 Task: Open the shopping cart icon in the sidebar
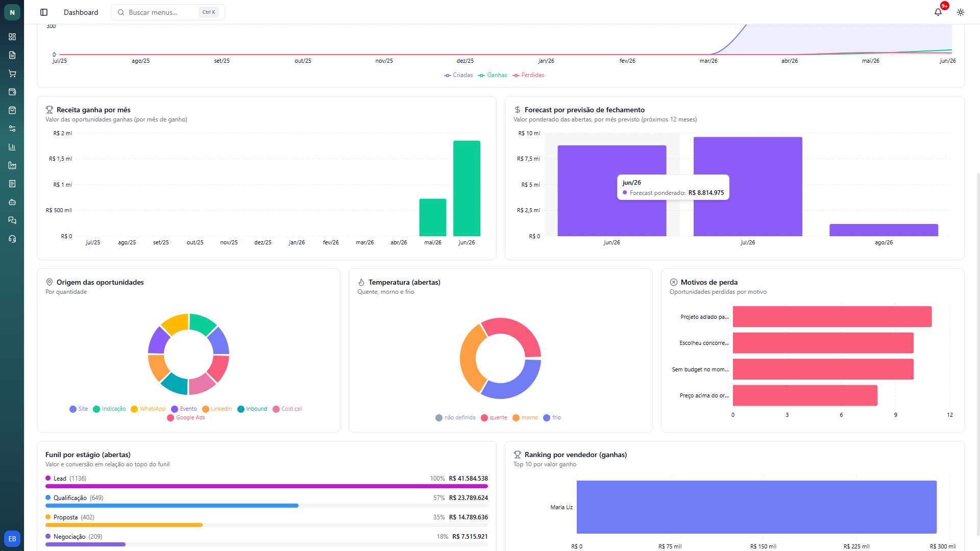tap(12, 73)
